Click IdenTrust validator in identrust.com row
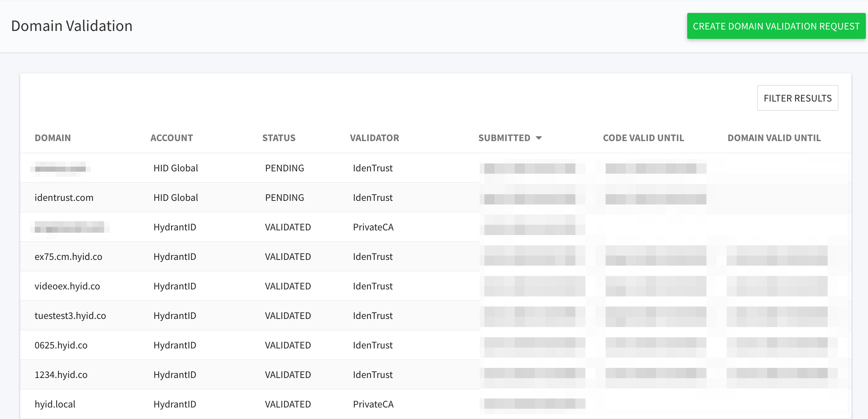The image size is (868, 419). (373, 198)
